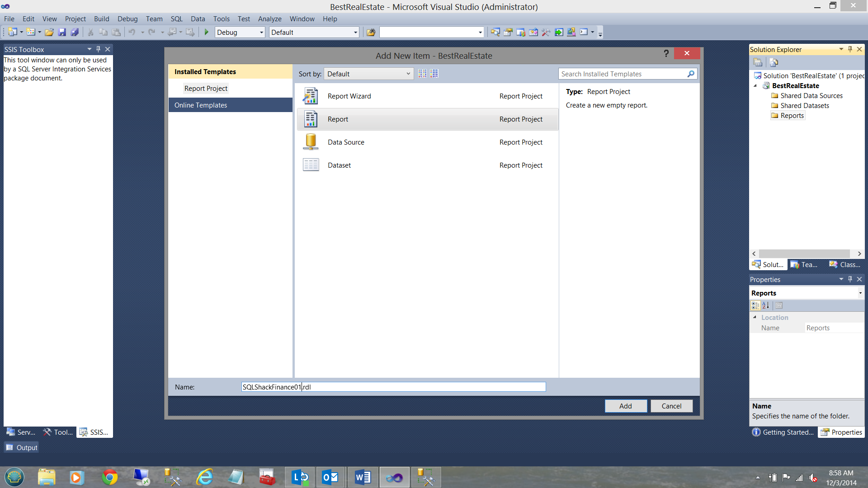Screen dimensions: 868x488
Task: Toggle Categorized view in Properties panel
Action: 755,305
